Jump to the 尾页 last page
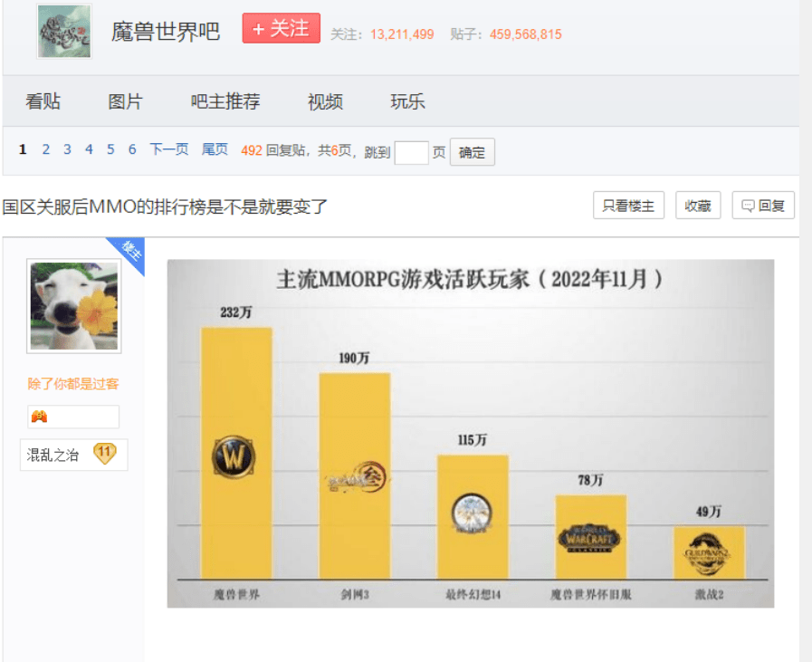 [x=215, y=149]
